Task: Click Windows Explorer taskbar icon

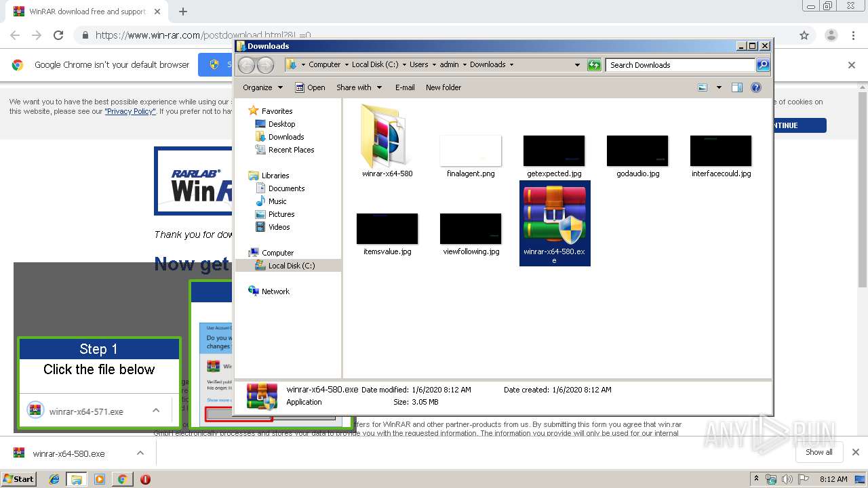Action: pos(77,479)
